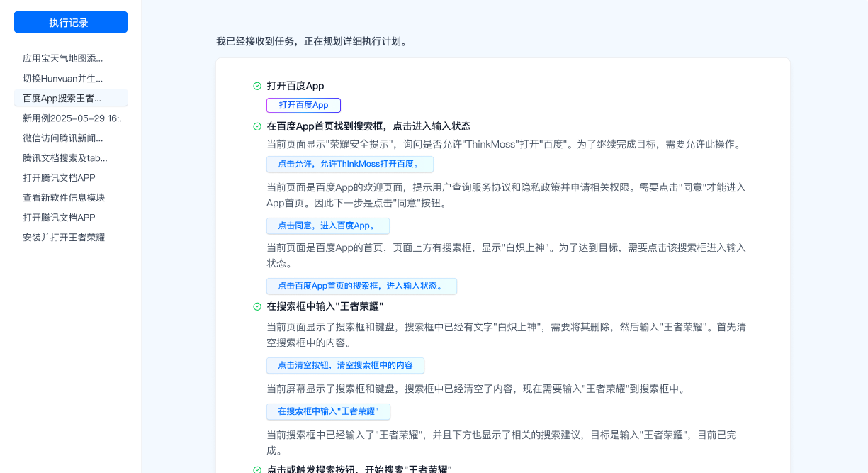Screen dimensions: 868x473
Task: Open the 新用例2025-05-29 record
Action: 72,118
